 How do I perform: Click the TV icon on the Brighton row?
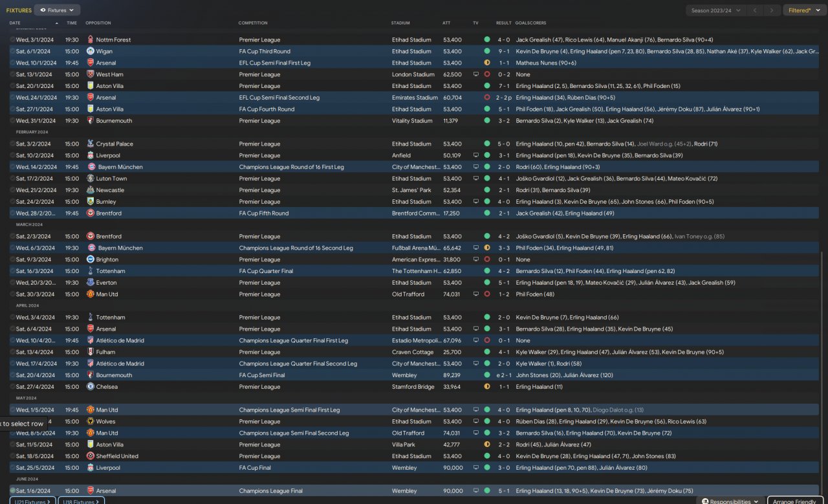(x=476, y=259)
